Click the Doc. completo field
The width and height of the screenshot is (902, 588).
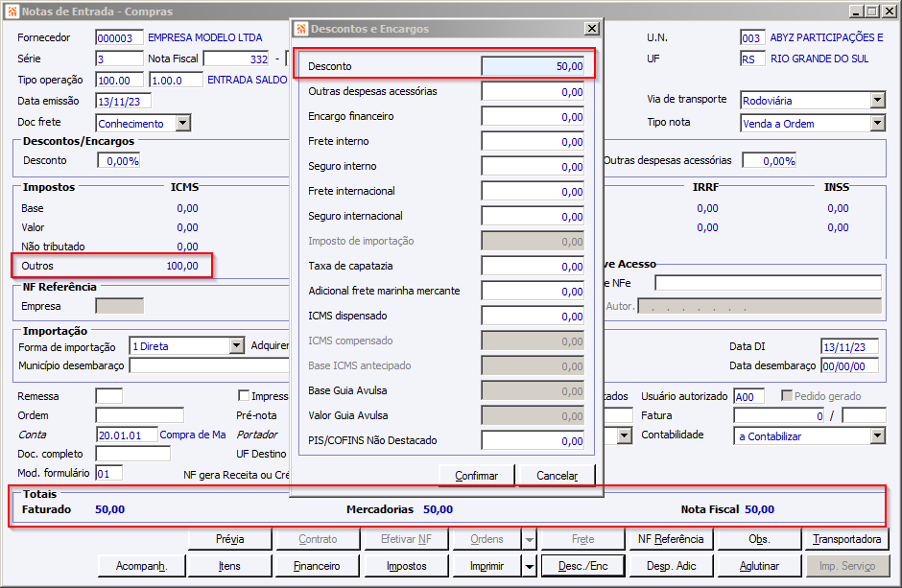click(x=132, y=454)
